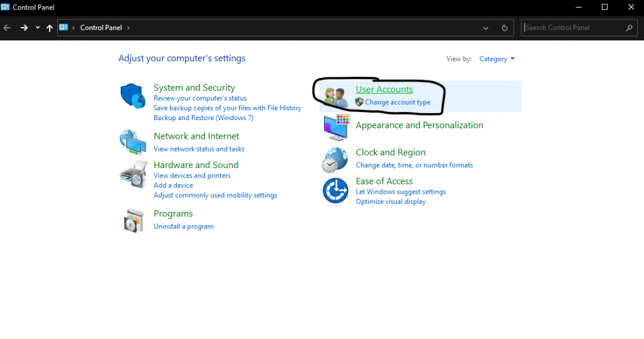Click the Hardware and Sound printer icon
The height and width of the screenshot is (339, 644).
[133, 175]
